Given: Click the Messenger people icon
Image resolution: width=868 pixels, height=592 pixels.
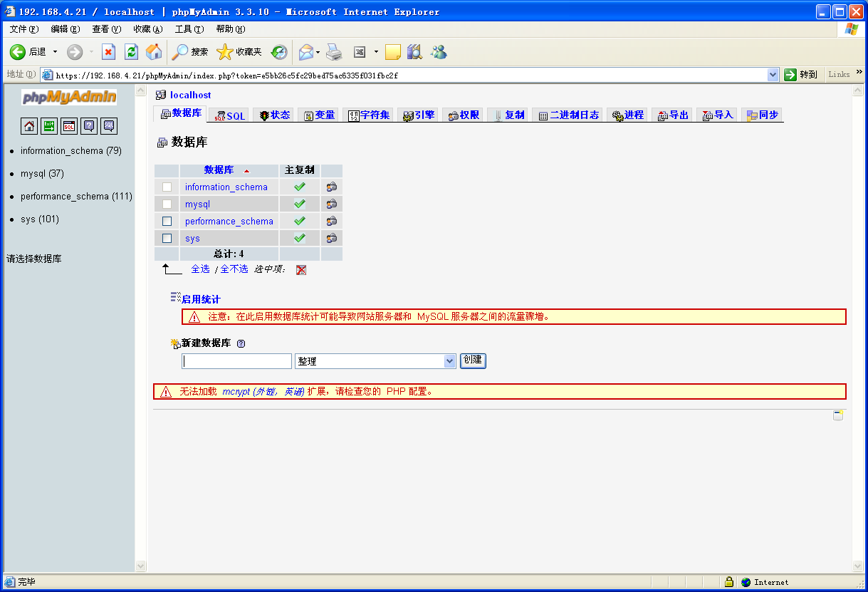Looking at the screenshot, I should (439, 52).
